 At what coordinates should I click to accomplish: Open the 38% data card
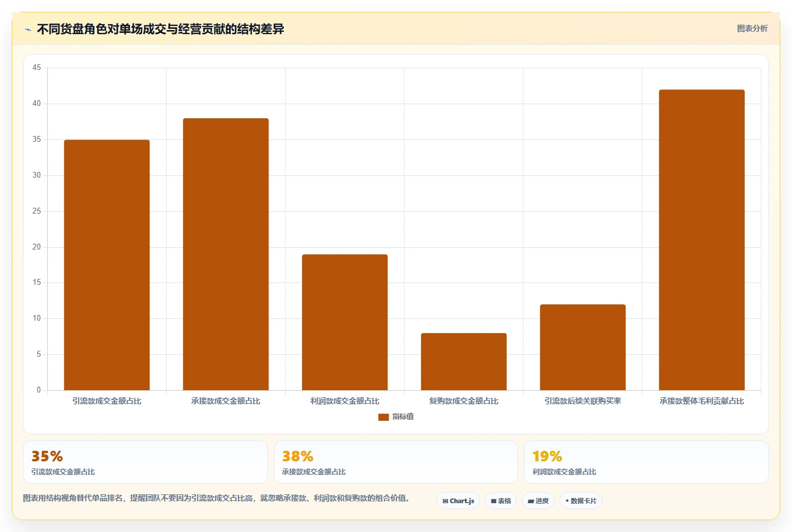click(396, 462)
